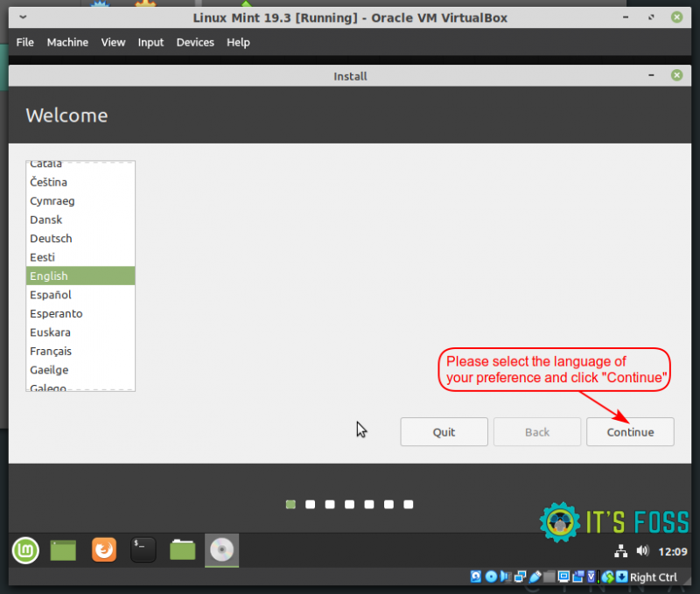Pick Euskara from the language list
This screenshot has height=594, width=700.
80,332
